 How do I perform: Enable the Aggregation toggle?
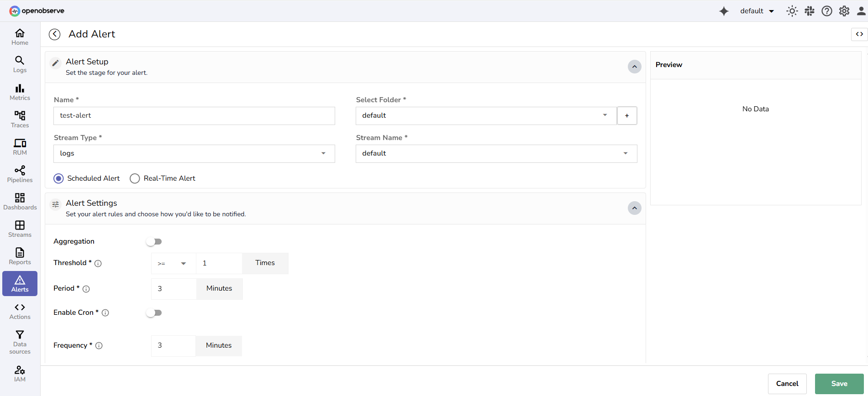tap(154, 242)
